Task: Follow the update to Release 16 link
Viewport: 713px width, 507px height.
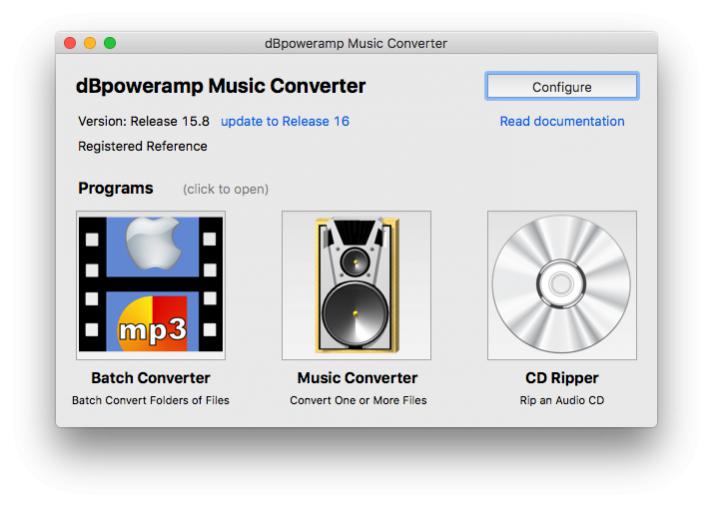Action: coord(285,122)
